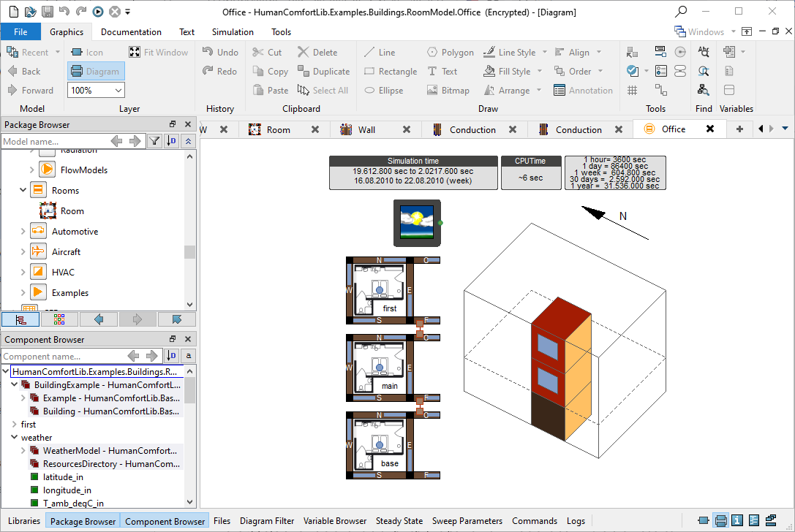
Task: Click the Sweep Parameters button
Action: (467, 521)
